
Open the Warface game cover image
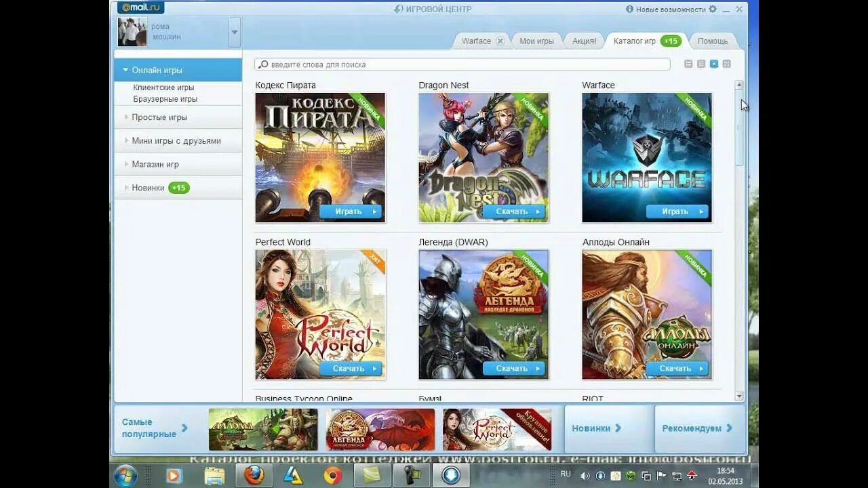(x=647, y=157)
